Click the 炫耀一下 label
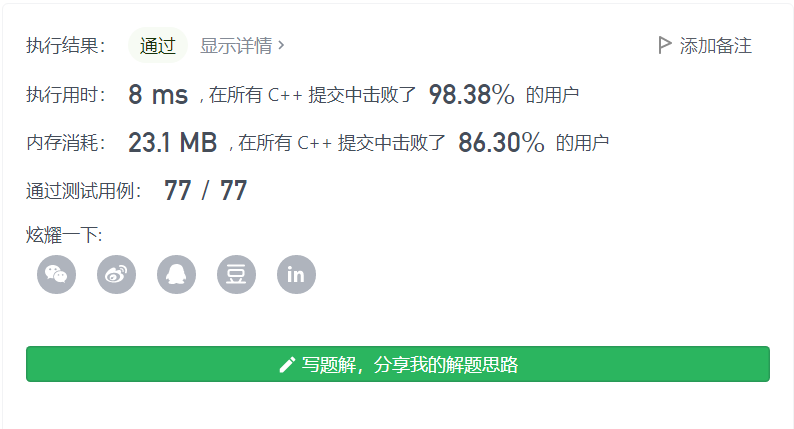Image resolution: width=794 pixels, height=429 pixels. (64, 235)
